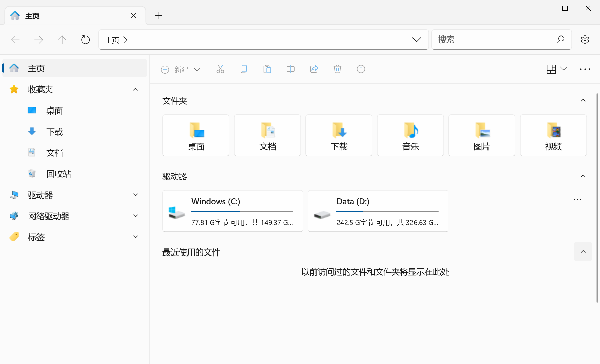
Task: Open the Properties info icon
Action: pos(361,69)
